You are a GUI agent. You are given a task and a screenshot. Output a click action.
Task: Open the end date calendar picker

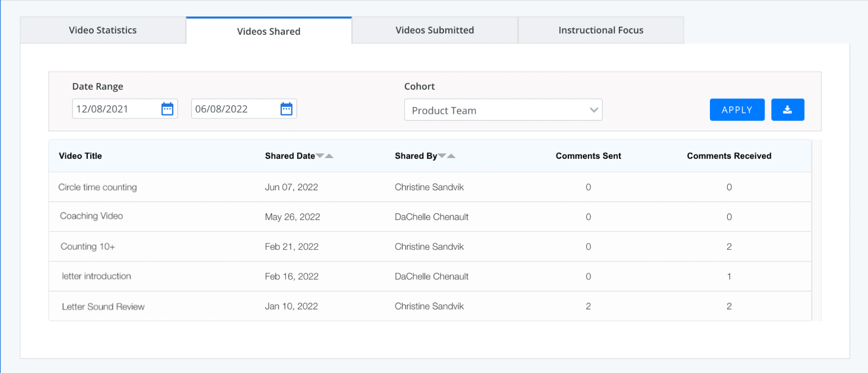tap(286, 109)
